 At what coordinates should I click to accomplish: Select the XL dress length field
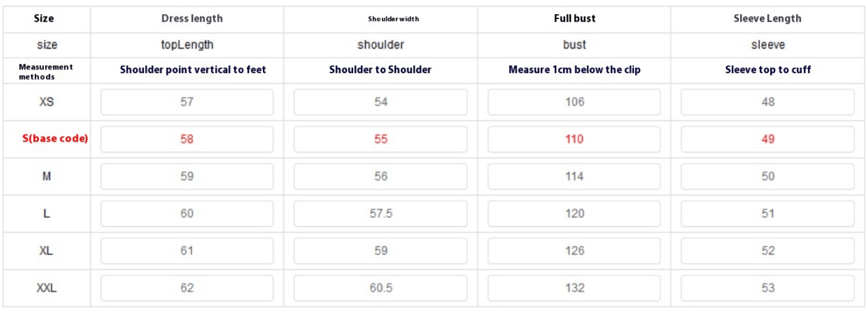(x=186, y=251)
